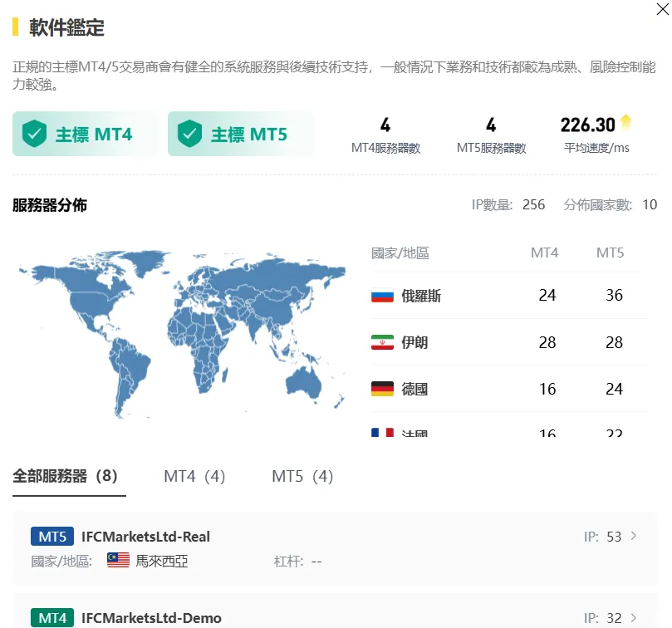The height and width of the screenshot is (628, 672).
Task: Click the Germany flag icon
Action: (382, 389)
